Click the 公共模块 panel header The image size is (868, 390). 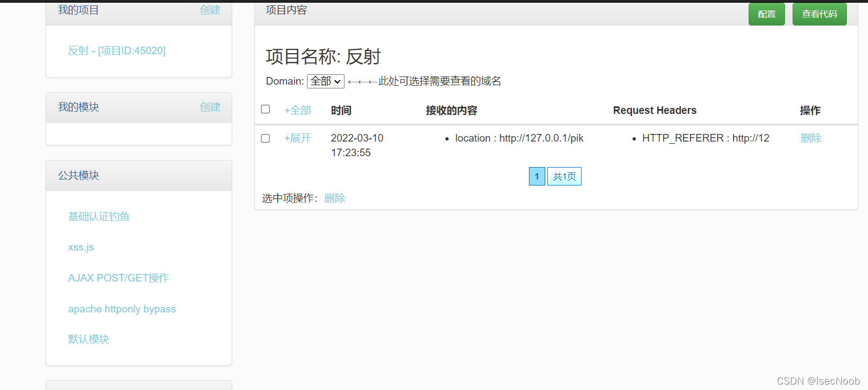[139, 175]
